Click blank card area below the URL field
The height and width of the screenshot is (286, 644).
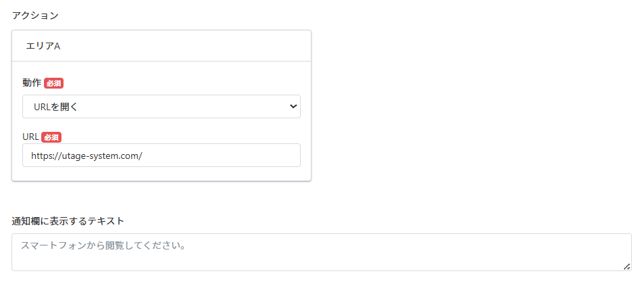(162, 173)
